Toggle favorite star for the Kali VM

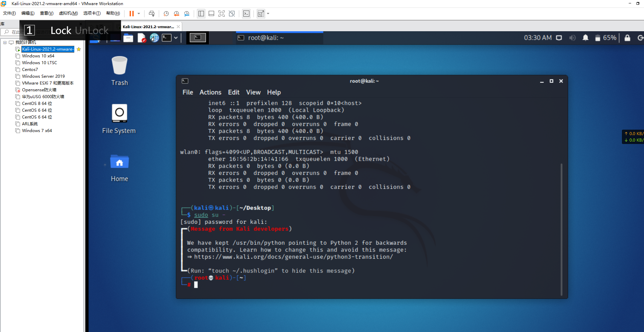coord(79,49)
